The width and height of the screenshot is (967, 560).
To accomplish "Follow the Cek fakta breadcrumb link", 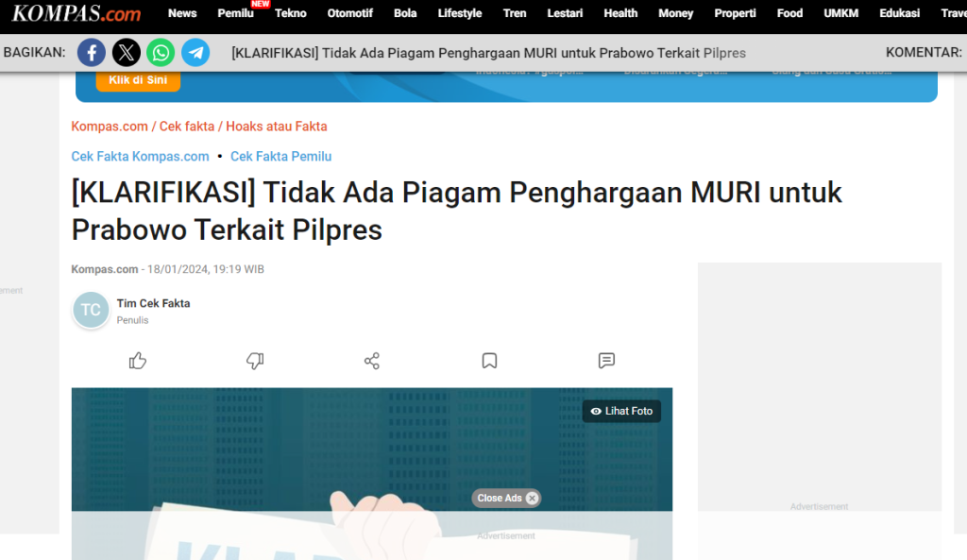I will [187, 127].
